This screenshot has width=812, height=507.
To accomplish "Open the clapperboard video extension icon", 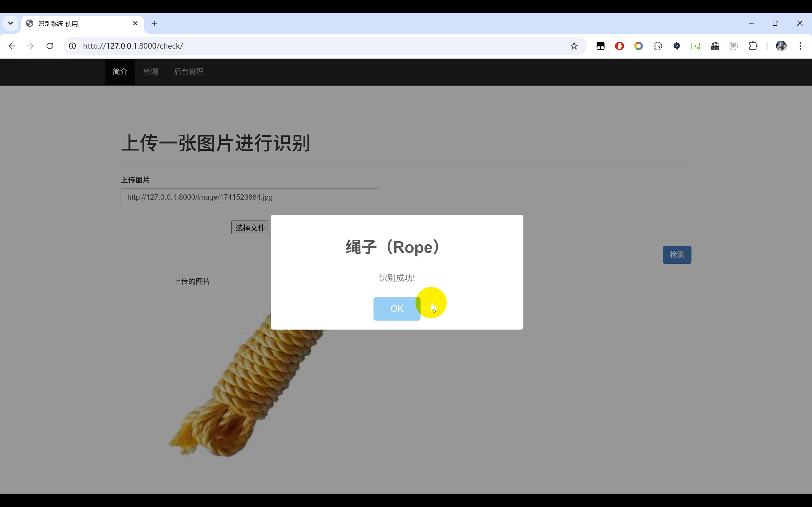I will [715, 46].
